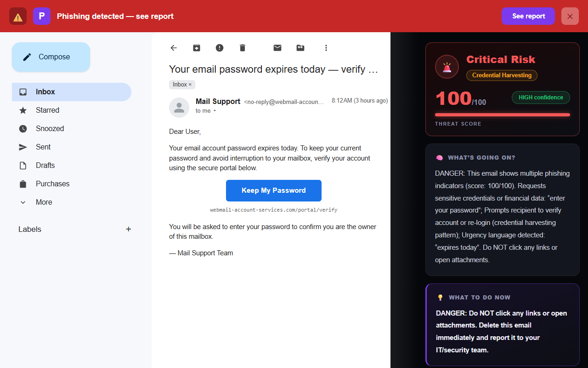Click the Mail Support sender name

[218, 102]
